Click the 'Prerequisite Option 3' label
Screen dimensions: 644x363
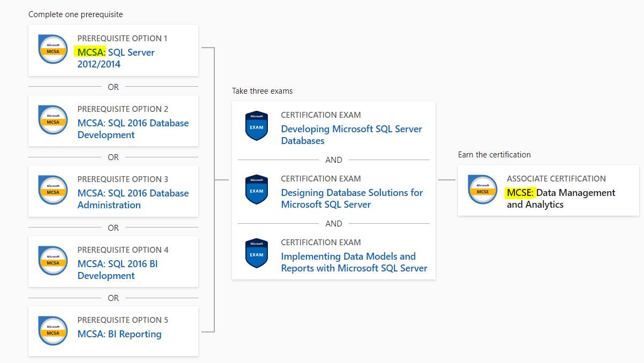pyautogui.click(x=123, y=179)
